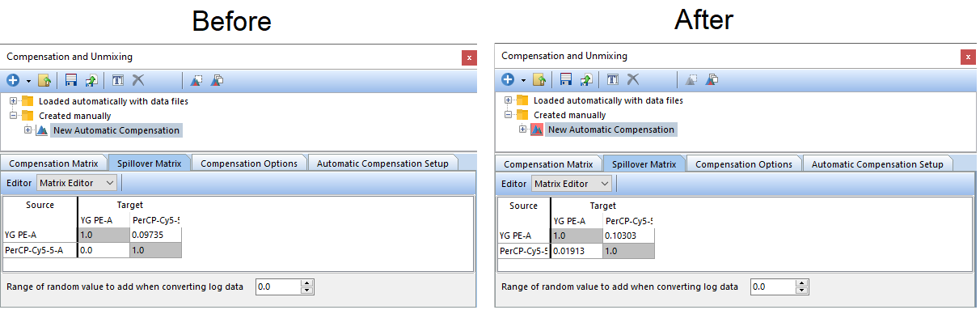This screenshot has width=980, height=310.
Task: Click the Save floppy icon in Before toolbar
Action: (71, 80)
